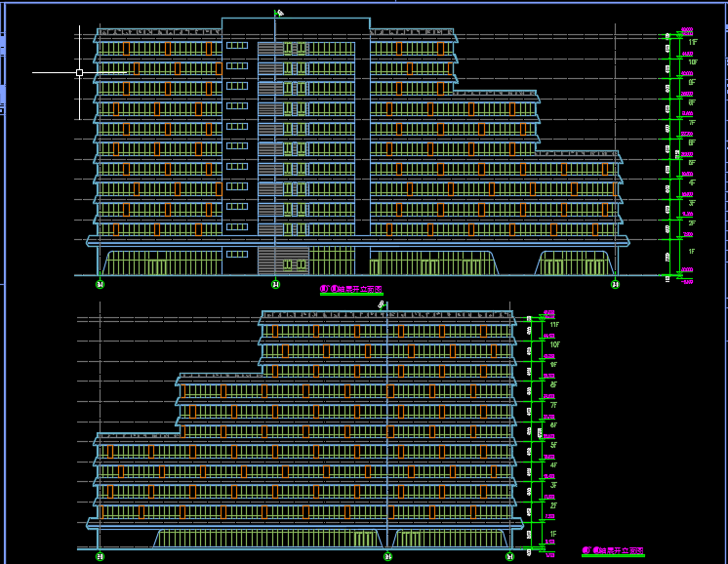
Task: Select the flag marker atop upper elevation tower
Action: pyautogui.click(x=278, y=14)
